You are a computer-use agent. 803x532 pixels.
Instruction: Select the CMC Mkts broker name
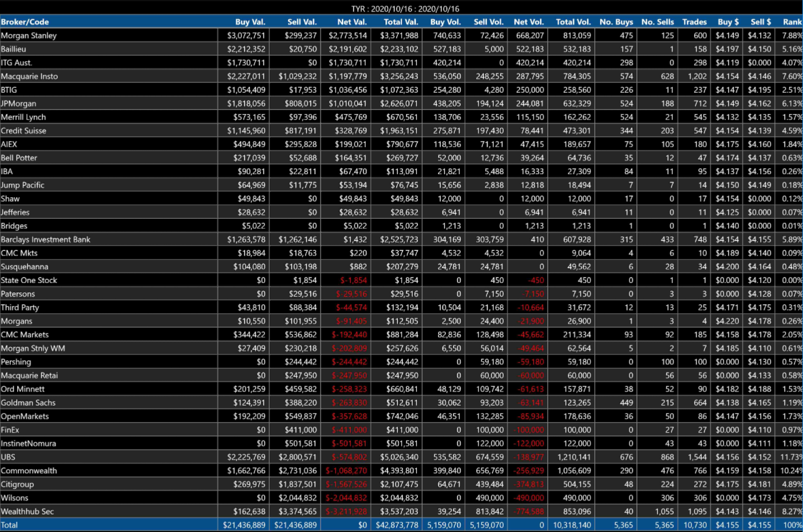click(19, 253)
